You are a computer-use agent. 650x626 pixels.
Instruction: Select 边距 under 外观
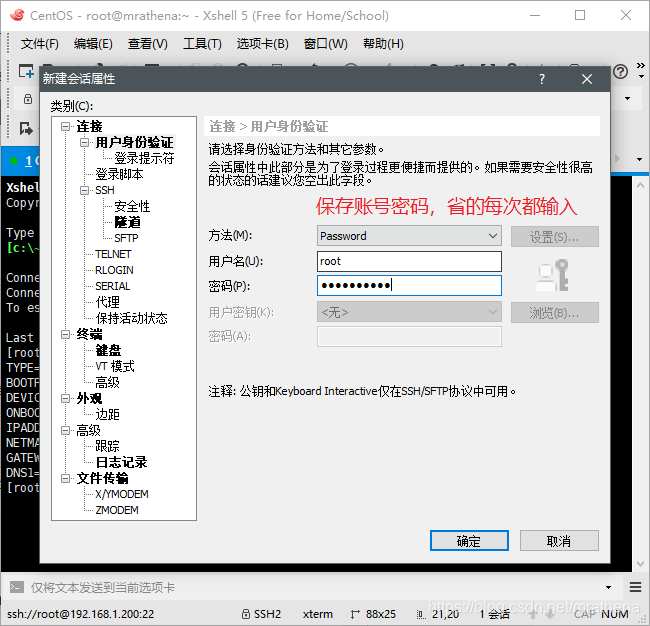[x=107, y=414]
